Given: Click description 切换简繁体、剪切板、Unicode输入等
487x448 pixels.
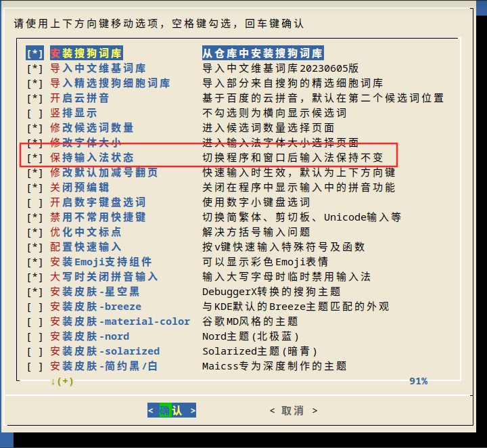Looking at the screenshot, I should pyautogui.click(x=302, y=217).
